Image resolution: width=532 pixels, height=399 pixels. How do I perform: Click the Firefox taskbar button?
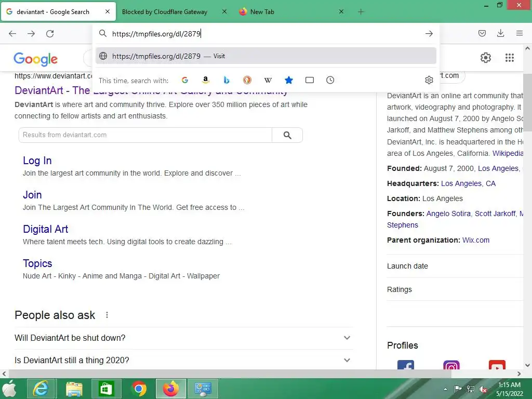pos(170,389)
